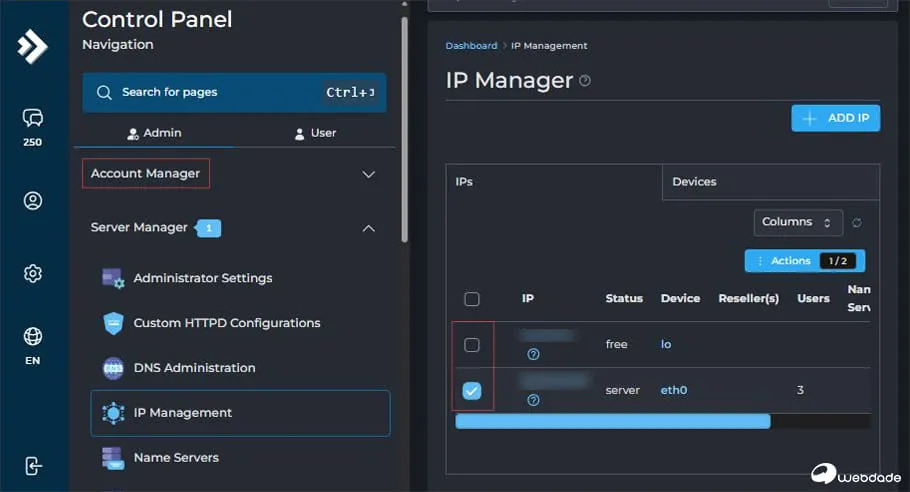Collapse the Server Manager section
Viewport: 910px width, 492px height.
click(368, 228)
